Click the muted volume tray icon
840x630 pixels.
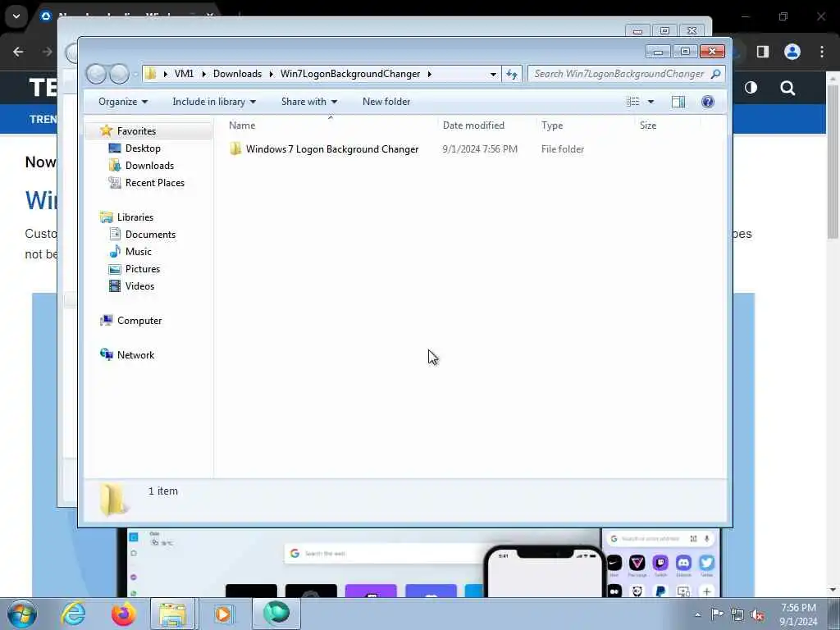click(x=757, y=615)
